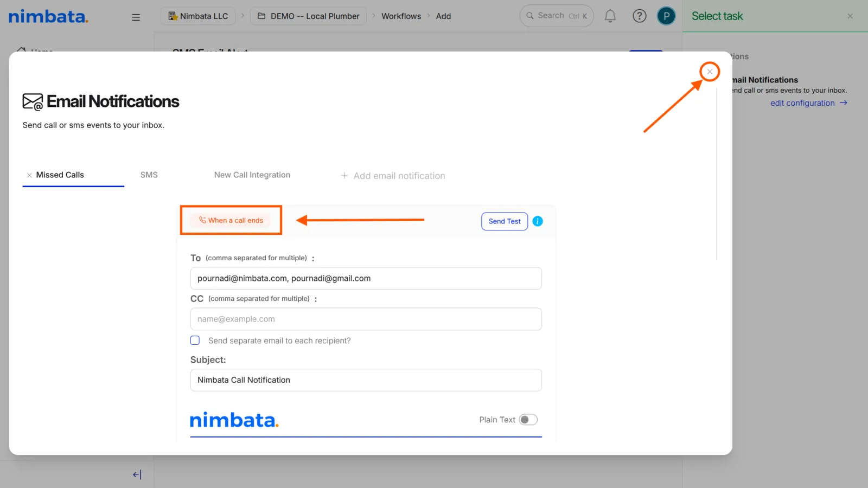Screen dimensions: 868x488
Task: Close the Email Notifications dialog
Action: (x=710, y=72)
